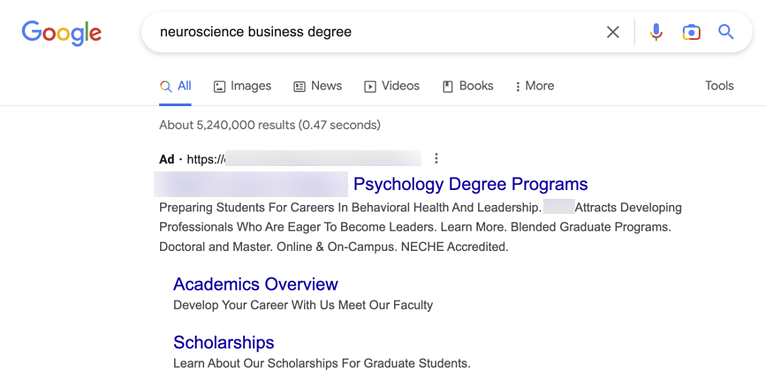Viewport: 766px width, 388px height.
Task: Open search by image camera icon
Action: (691, 32)
